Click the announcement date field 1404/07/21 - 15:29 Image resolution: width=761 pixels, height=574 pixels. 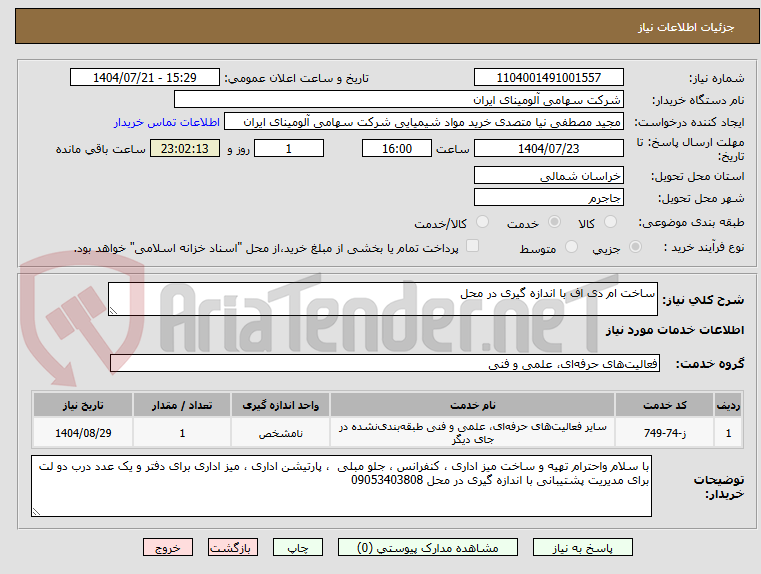pyautogui.click(x=145, y=77)
